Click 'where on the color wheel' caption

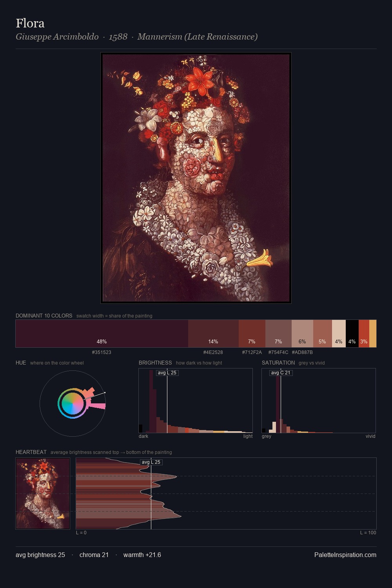(57, 363)
